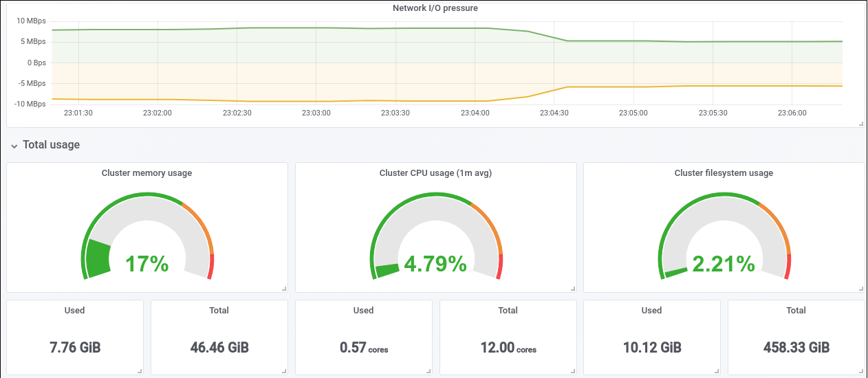
Task: Click resize handle of Cluster memory usage panel
Action: click(283, 289)
